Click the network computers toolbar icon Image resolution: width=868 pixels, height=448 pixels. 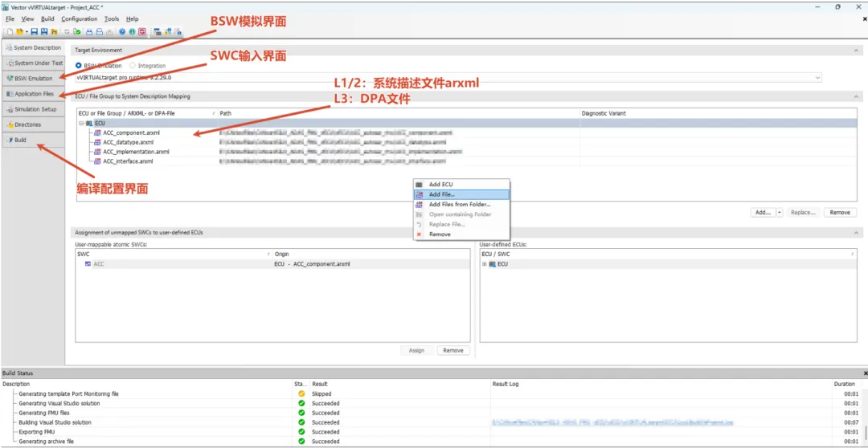tap(158, 32)
